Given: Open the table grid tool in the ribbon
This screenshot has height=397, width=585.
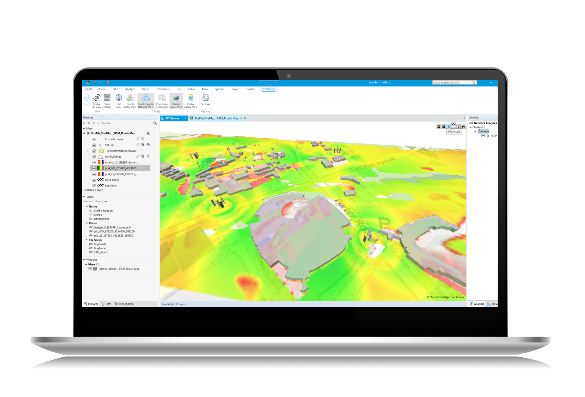Looking at the screenshot, I should tap(107, 98).
